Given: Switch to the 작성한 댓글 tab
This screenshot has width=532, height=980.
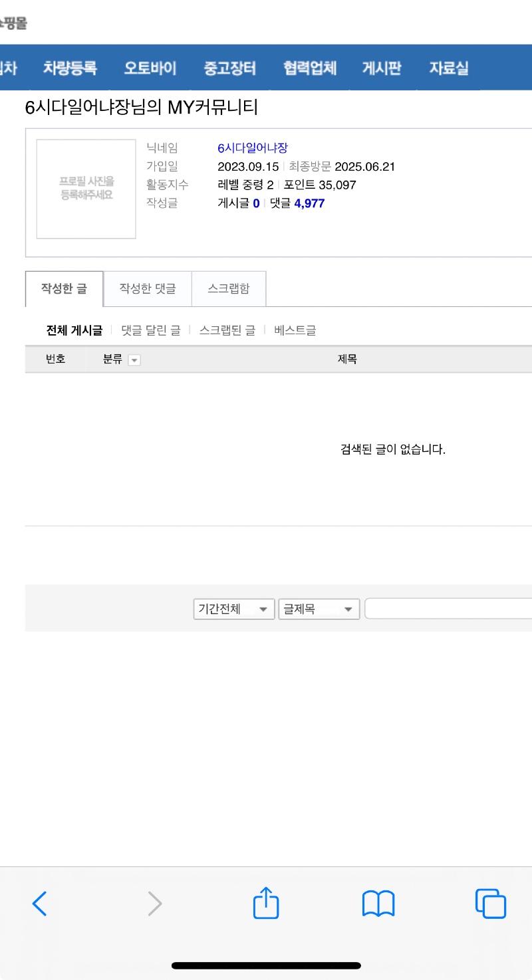Looking at the screenshot, I should tap(148, 288).
